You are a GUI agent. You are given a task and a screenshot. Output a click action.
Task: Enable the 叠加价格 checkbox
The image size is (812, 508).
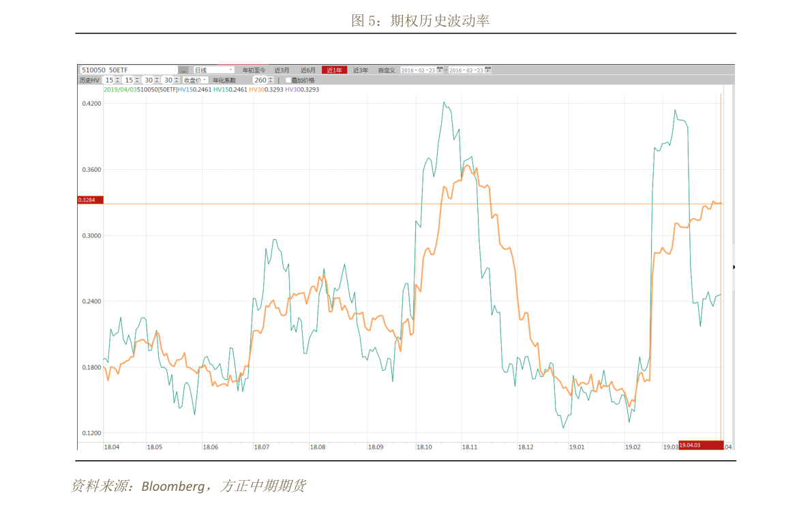[x=288, y=80]
